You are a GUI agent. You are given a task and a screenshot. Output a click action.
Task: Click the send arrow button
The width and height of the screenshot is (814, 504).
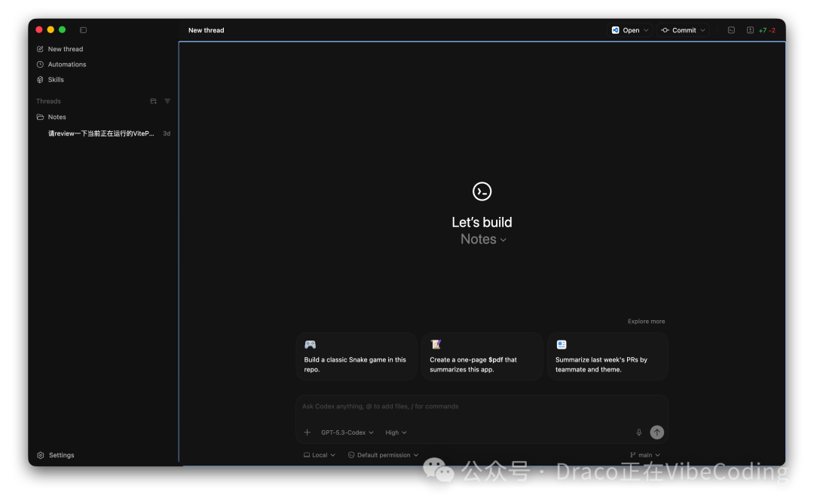(x=656, y=432)
